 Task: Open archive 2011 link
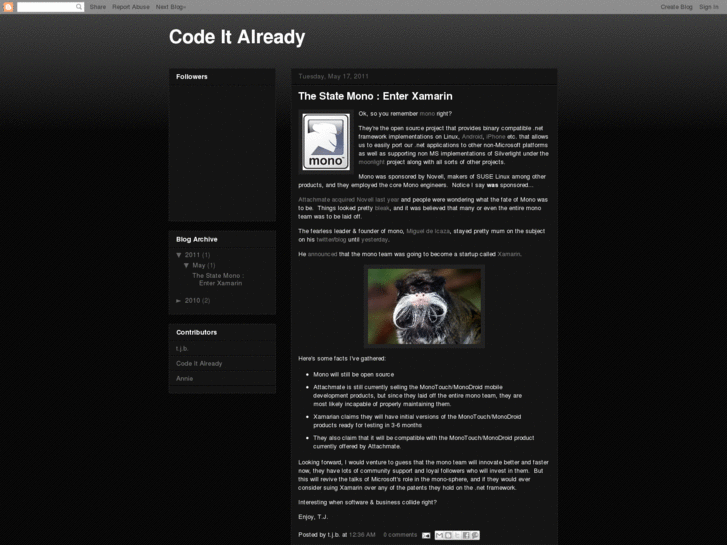pyautogui.click(x=192, y=255)
